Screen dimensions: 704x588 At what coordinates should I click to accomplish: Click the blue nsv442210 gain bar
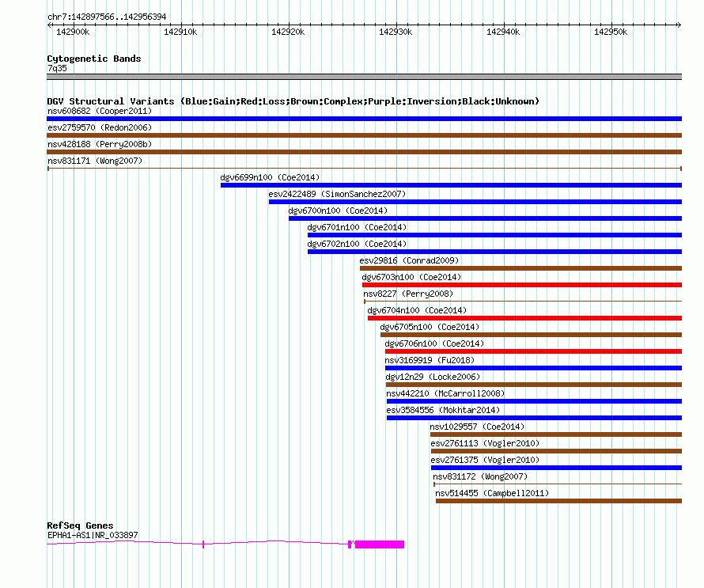coord(534,401)
